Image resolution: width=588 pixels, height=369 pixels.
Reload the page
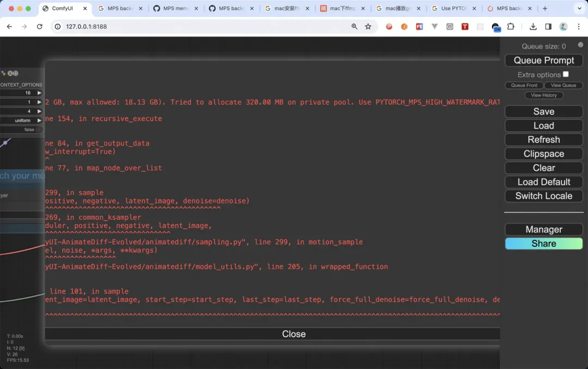pos(39,27)
